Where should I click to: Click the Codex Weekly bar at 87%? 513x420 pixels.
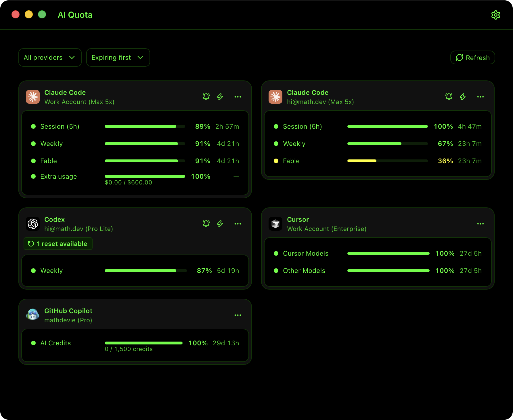[x=146, y=271]
